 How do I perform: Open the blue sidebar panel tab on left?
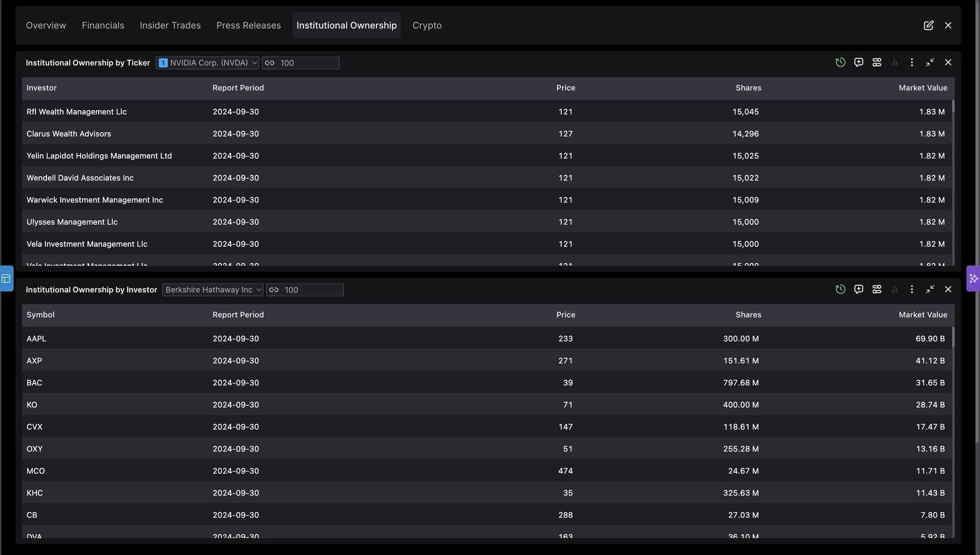point(6,278)
